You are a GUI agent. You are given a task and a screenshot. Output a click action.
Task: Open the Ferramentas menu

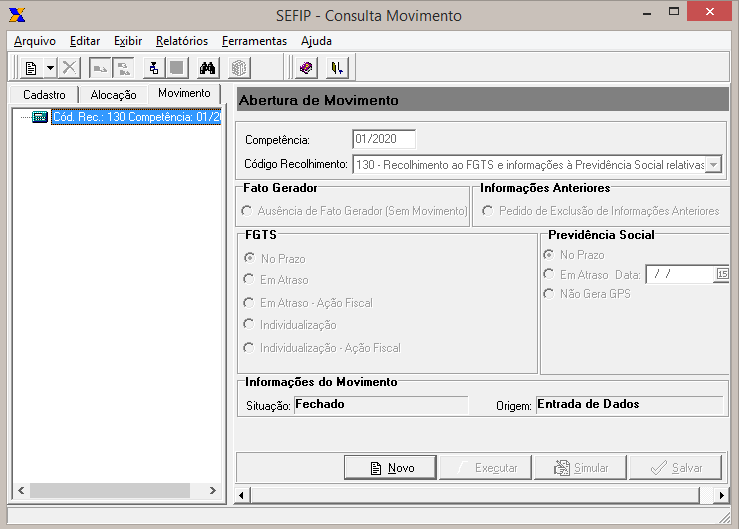tap(255, 41)
